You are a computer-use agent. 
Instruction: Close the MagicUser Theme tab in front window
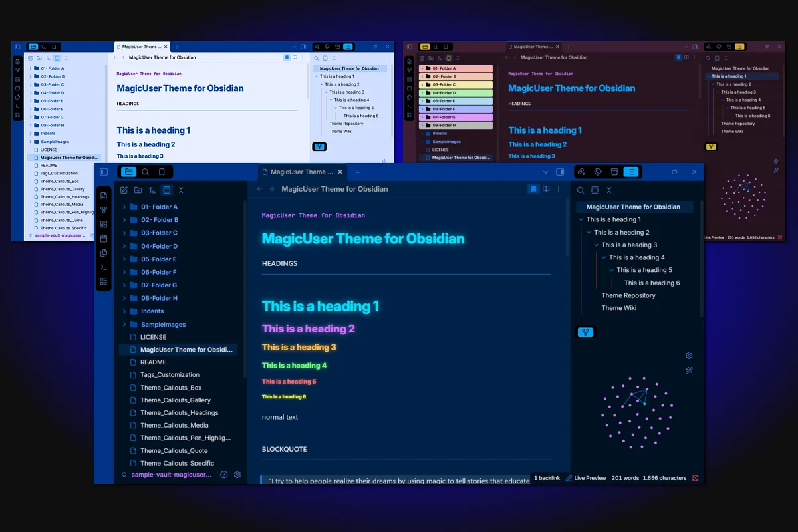340,172
